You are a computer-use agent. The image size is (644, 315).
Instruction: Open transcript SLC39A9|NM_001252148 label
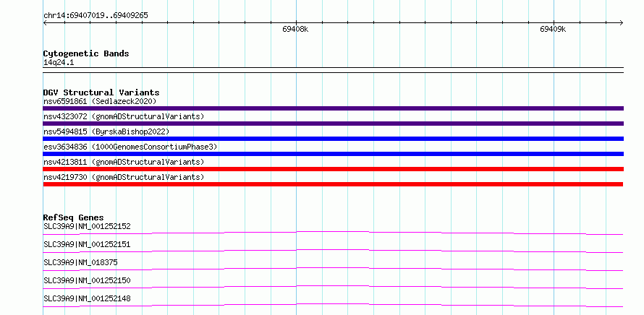87,298
